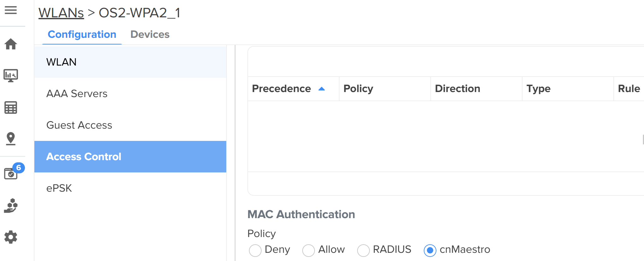The width and height of the screenshot is (644, 261).
Task: Open the Configuration tab
Action: click(x=82, y=34)
